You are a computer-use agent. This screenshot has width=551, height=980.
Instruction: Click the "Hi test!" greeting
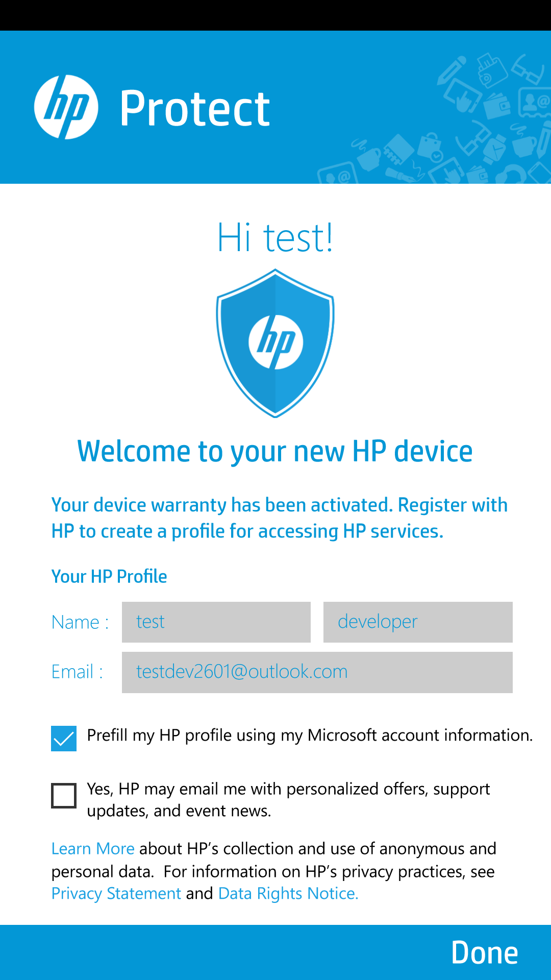[275, 238]
